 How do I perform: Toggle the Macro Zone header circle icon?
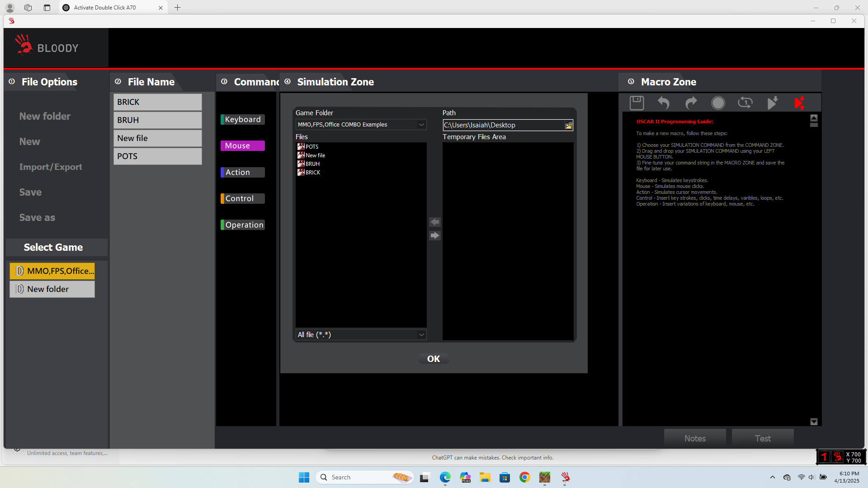[x=631, y=82]
